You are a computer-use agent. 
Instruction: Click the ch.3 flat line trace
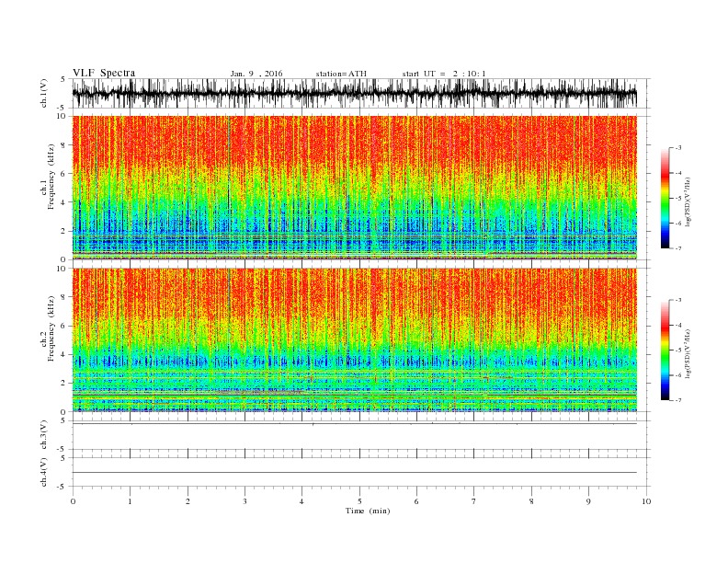pos(354,424)
